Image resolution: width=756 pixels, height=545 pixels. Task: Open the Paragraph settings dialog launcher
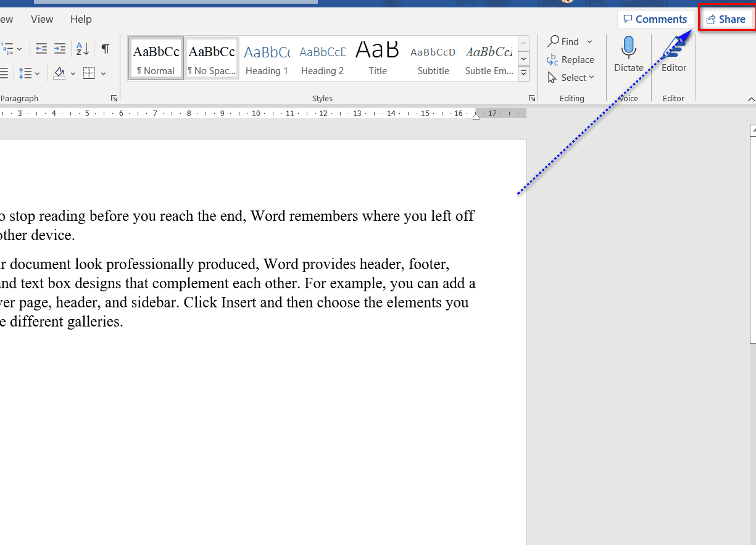pos(114,99)
